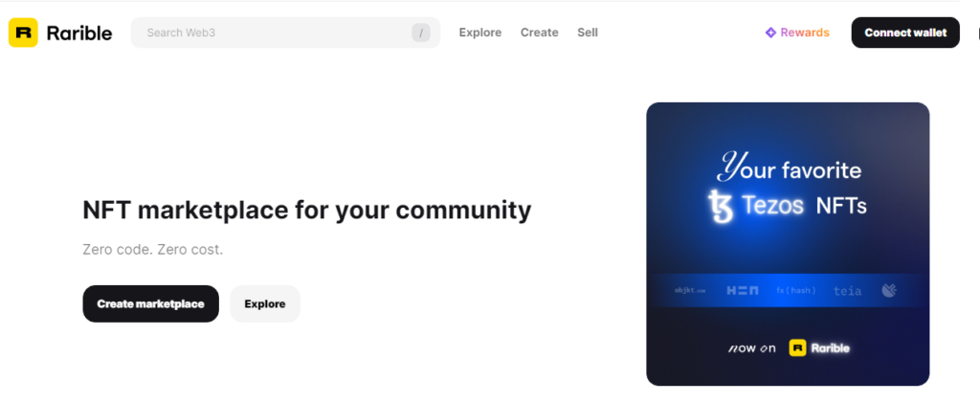The width and height of the screenshot is (980, 403).
Task: Click the Create marketplace button
Action: [150, 303]
